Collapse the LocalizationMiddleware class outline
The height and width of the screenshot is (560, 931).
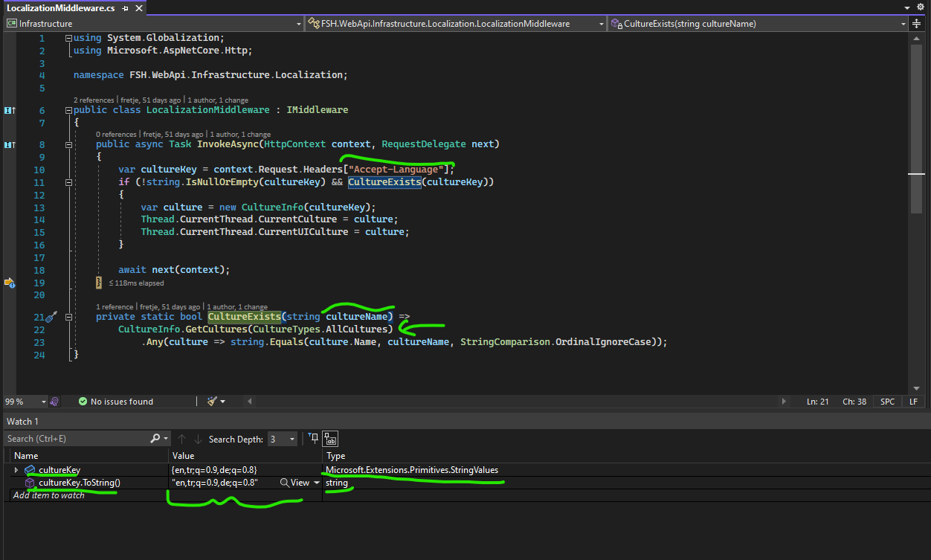click(x=68, y=110)
